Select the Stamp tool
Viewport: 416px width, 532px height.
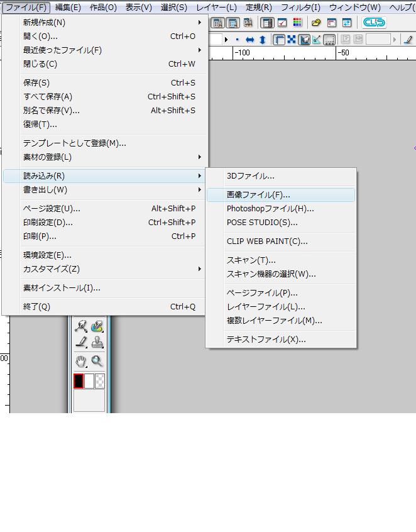click(97, 341)
